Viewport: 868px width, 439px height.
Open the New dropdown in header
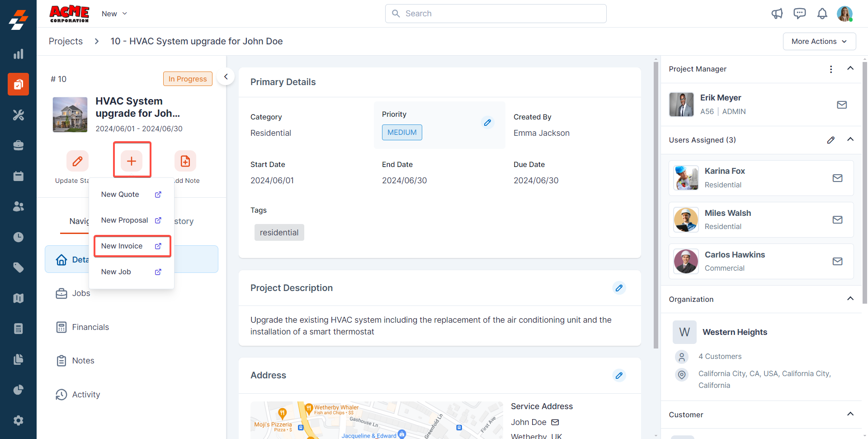point(114,14)
